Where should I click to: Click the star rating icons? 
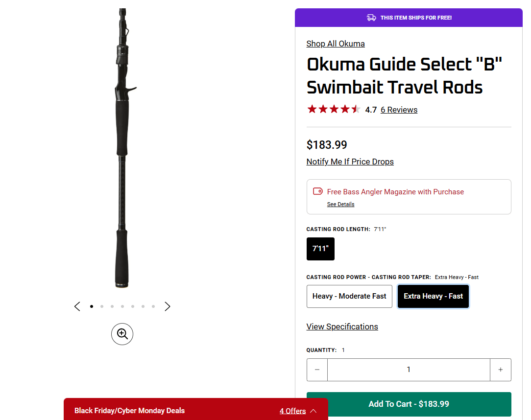(x=334, y=109)
